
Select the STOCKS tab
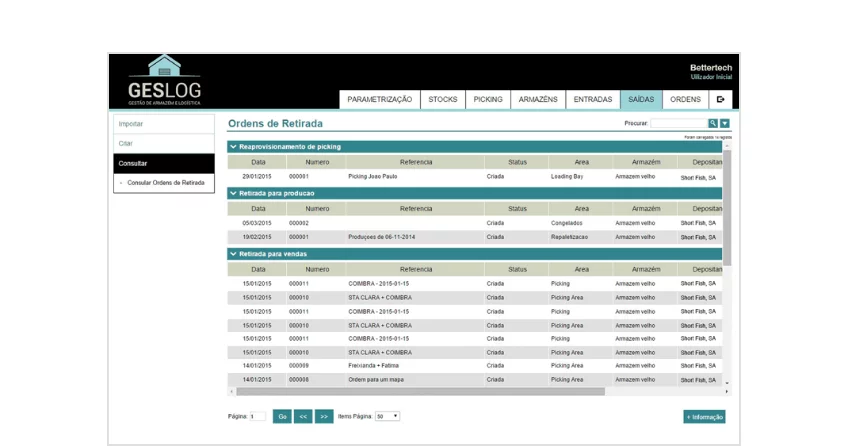[443, 100]
